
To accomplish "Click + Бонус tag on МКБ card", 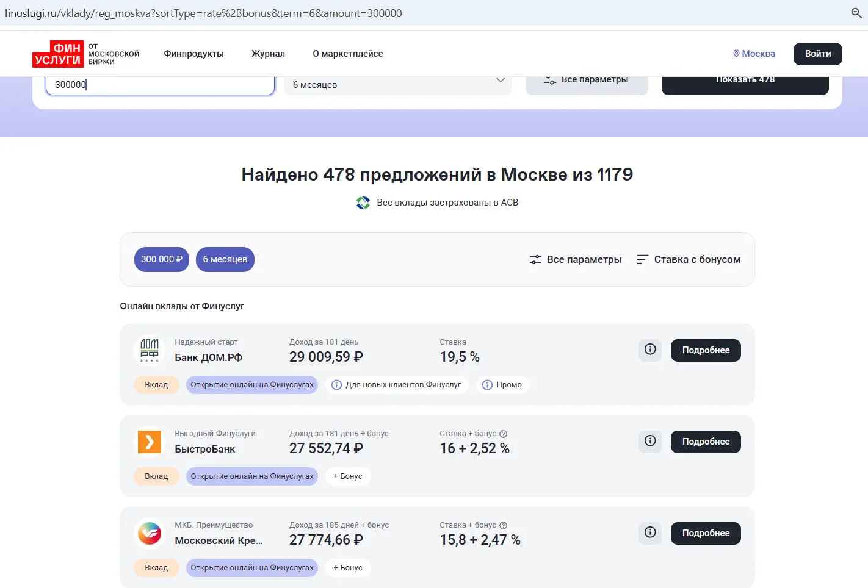I will click(348, 568).
